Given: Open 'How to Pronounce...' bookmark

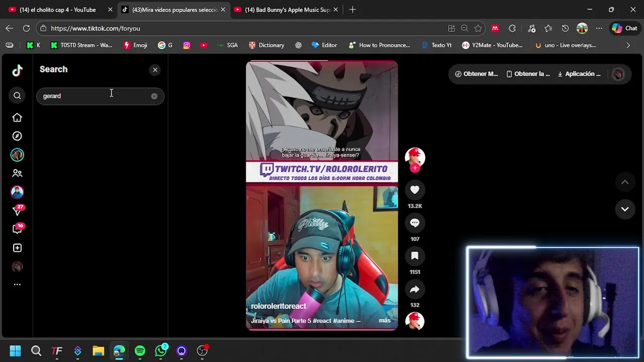Looking at the screenshot, I should (x=379, y=45).
